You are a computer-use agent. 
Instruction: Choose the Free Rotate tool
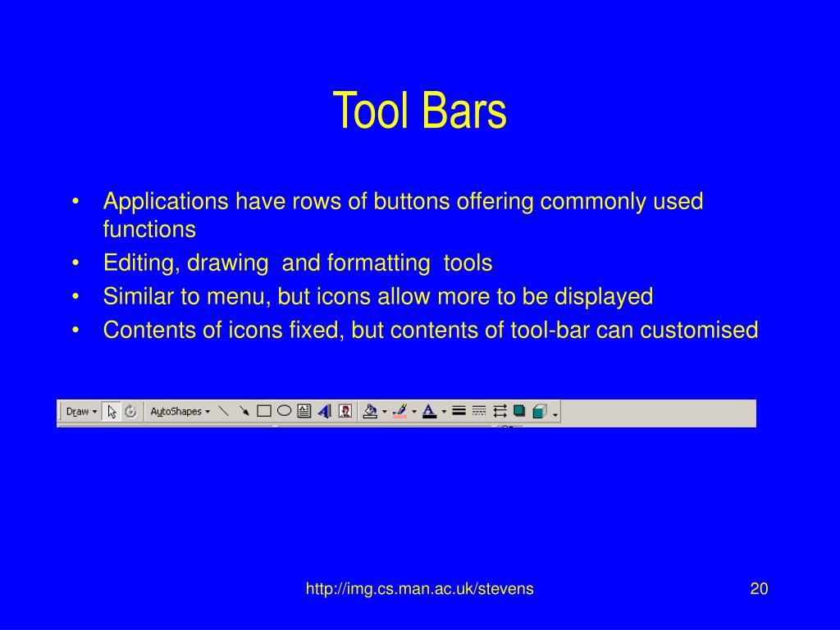click(130, 412)
